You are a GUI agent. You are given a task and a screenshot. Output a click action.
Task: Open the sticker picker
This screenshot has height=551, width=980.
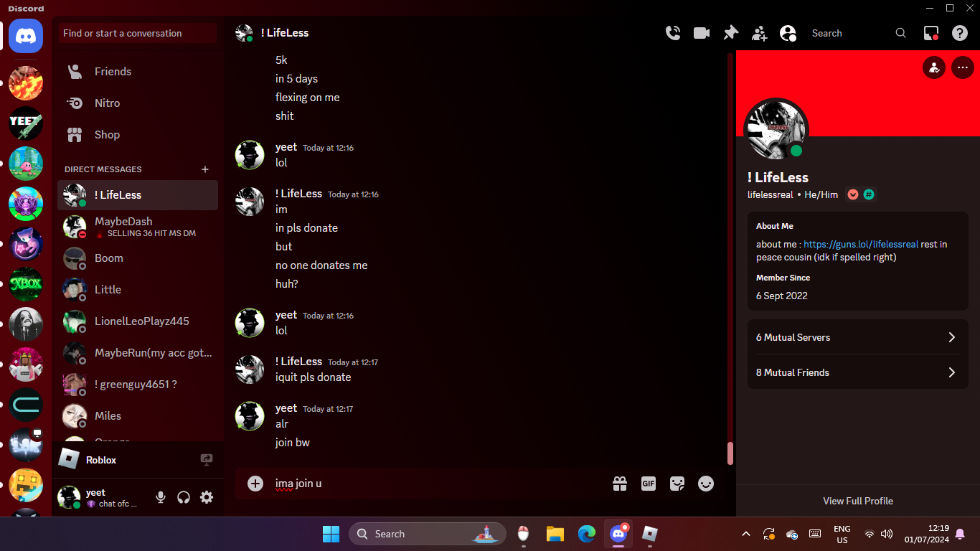coord(677,484)
